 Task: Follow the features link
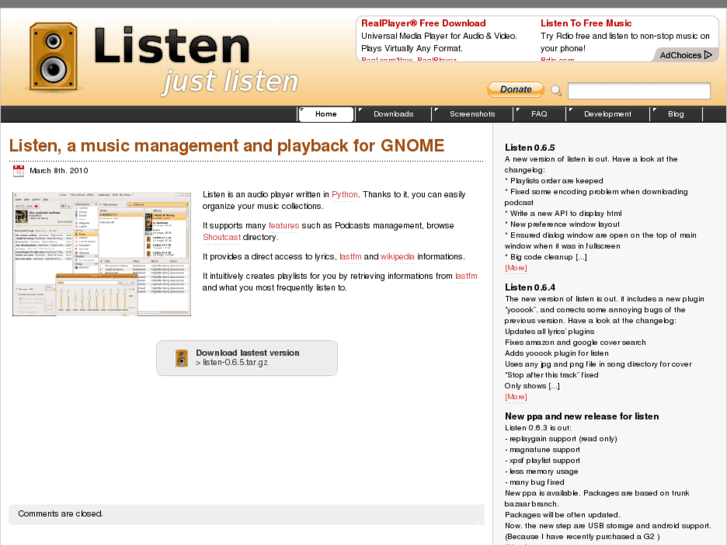[284, 225]
